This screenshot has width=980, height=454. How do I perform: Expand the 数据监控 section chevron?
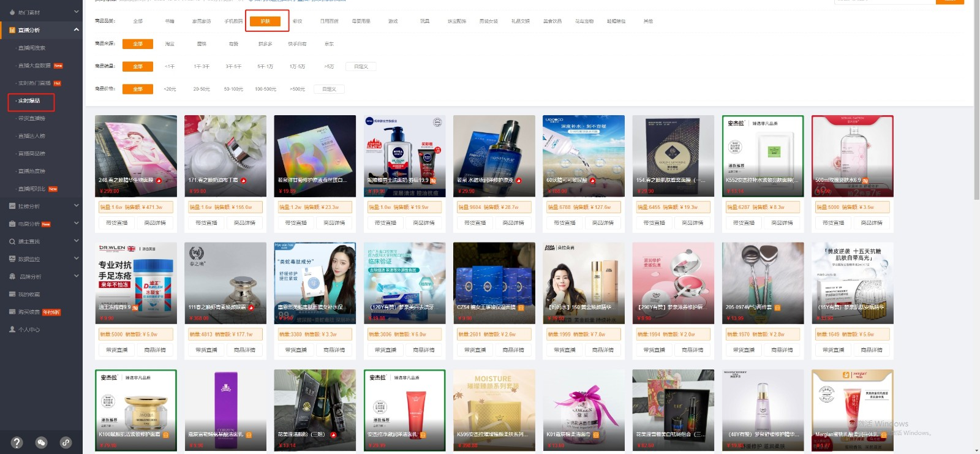[x=77, y=258]
